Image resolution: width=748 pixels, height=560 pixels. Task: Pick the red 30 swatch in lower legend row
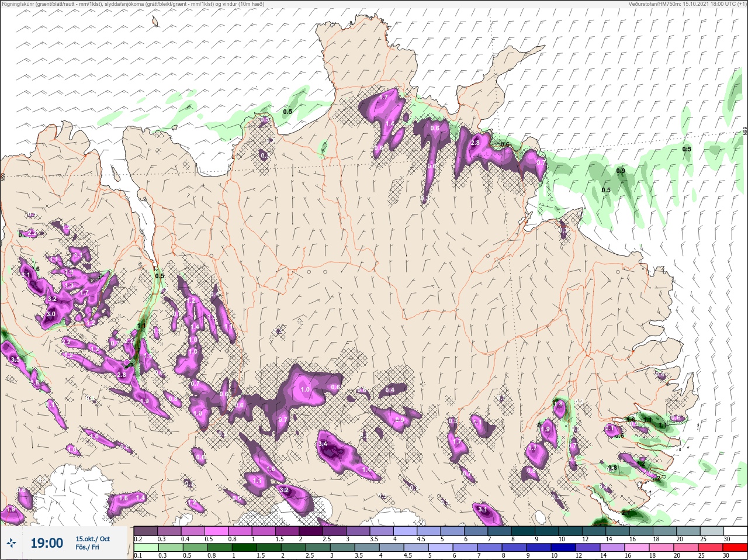pyautogui.click(x=735, y=548)
